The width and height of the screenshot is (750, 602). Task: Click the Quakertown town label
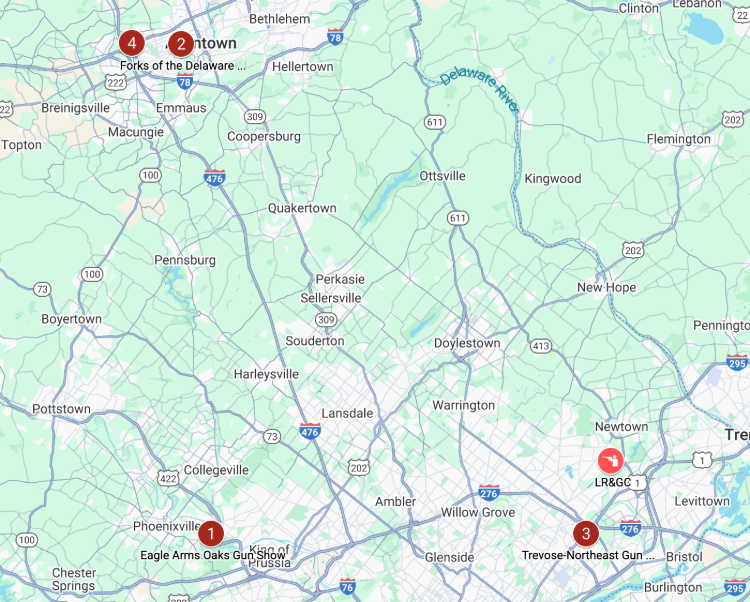click(302, 208)
